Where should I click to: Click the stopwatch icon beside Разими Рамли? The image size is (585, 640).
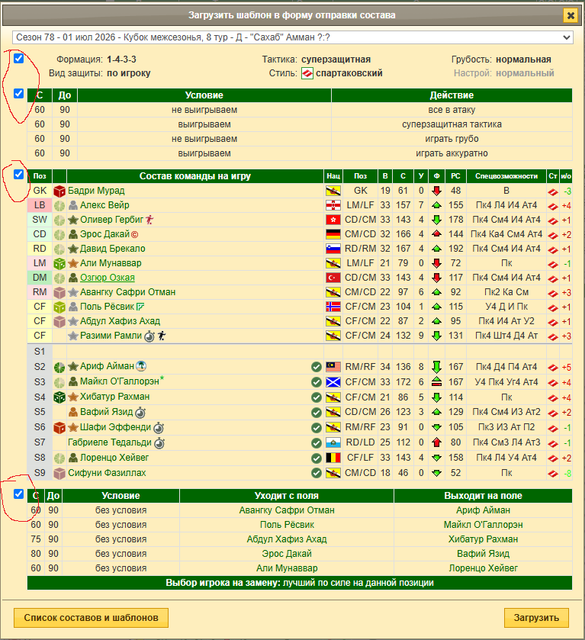click(149, 336)
